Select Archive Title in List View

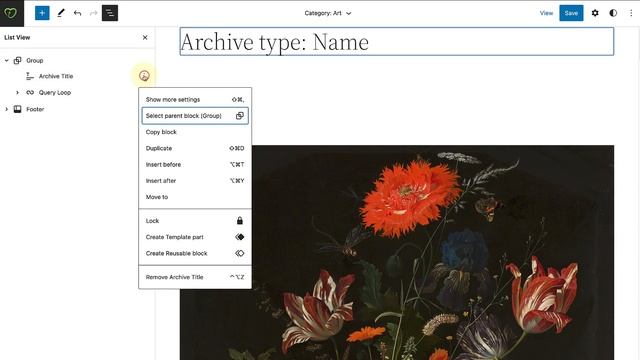click(56, 76)
